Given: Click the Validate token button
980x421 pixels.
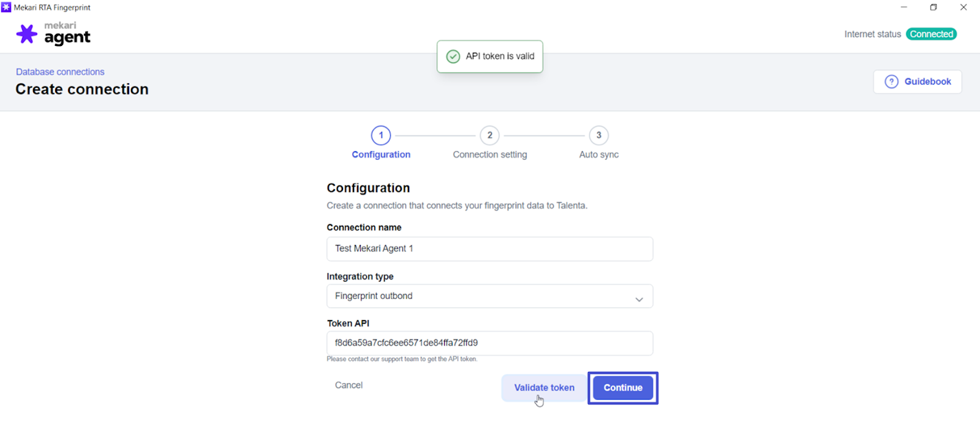Looking at the screenshot, I should click(x=544, y=387).
